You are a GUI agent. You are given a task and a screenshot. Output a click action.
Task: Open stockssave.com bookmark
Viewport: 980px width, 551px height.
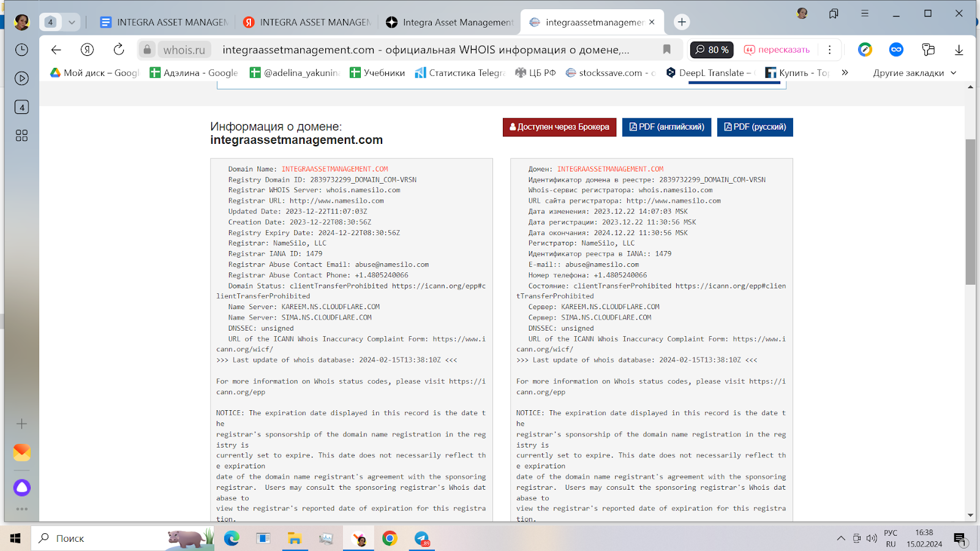point(611,72)
